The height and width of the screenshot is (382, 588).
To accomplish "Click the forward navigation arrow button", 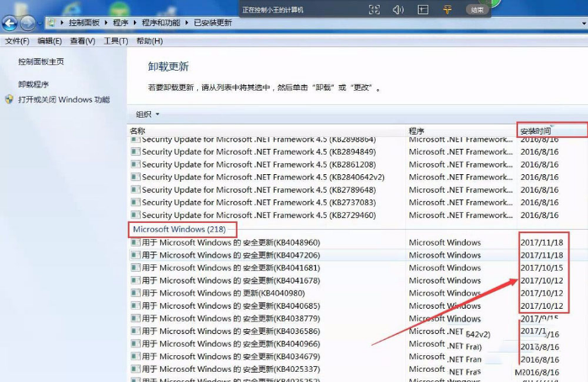I will [28, 23].
